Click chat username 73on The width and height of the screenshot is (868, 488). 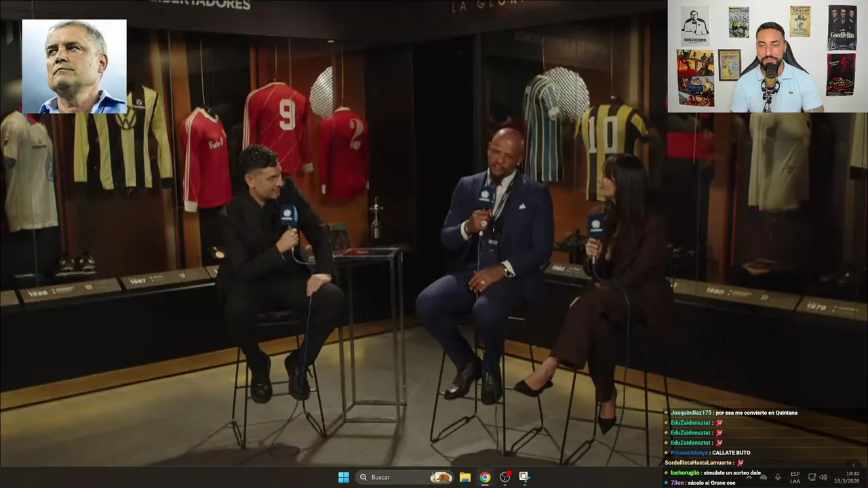pyautogui.click(x=677, y=483)
